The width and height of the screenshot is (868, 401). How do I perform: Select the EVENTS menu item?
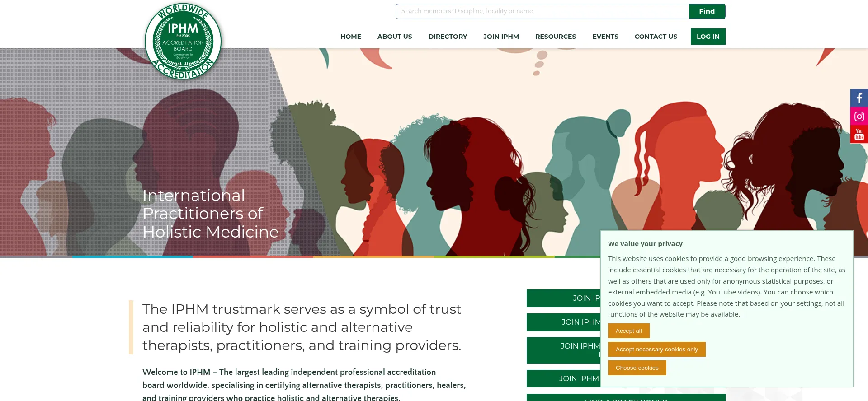(605, 37)
